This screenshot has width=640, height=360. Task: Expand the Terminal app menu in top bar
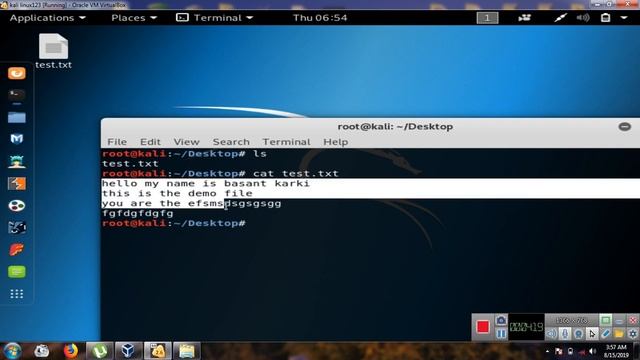click(215, 18)
